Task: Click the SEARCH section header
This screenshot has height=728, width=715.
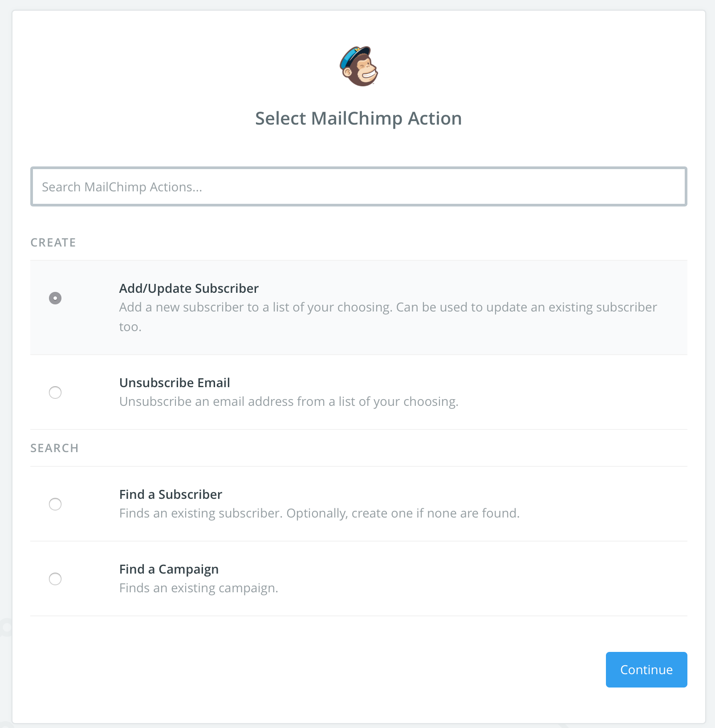Action: 54,448
